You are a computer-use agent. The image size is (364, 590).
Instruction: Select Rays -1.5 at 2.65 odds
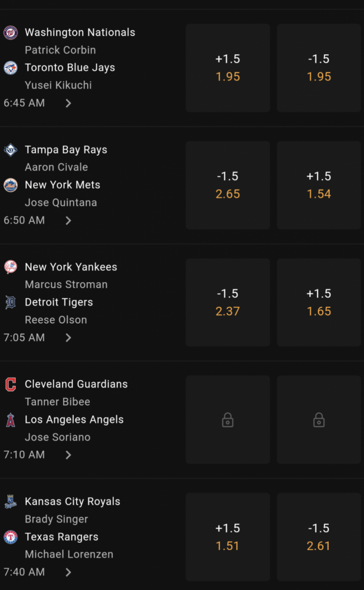(x=228, y=185)
